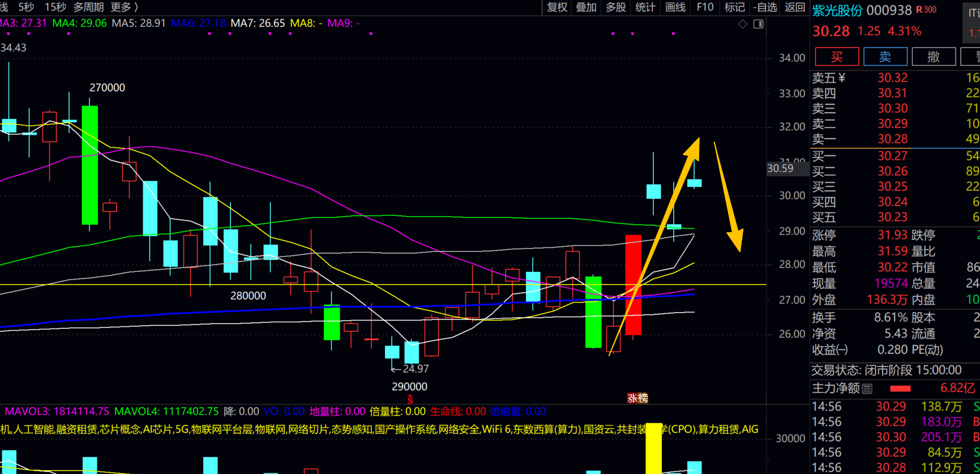Toggle -自选 watchlist membership

pos(765,7)
